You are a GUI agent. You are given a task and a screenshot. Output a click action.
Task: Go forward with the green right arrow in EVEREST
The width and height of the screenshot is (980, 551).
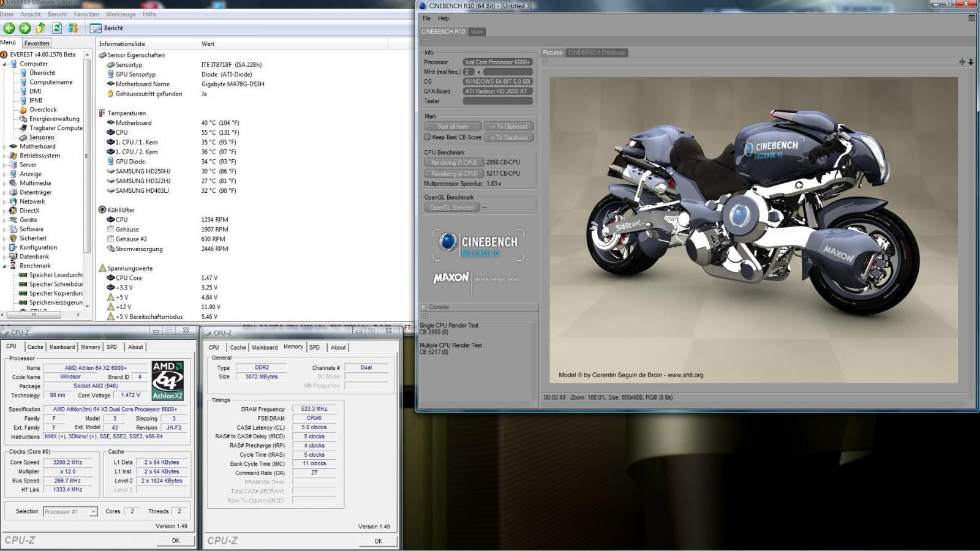[x=25, y=28]
